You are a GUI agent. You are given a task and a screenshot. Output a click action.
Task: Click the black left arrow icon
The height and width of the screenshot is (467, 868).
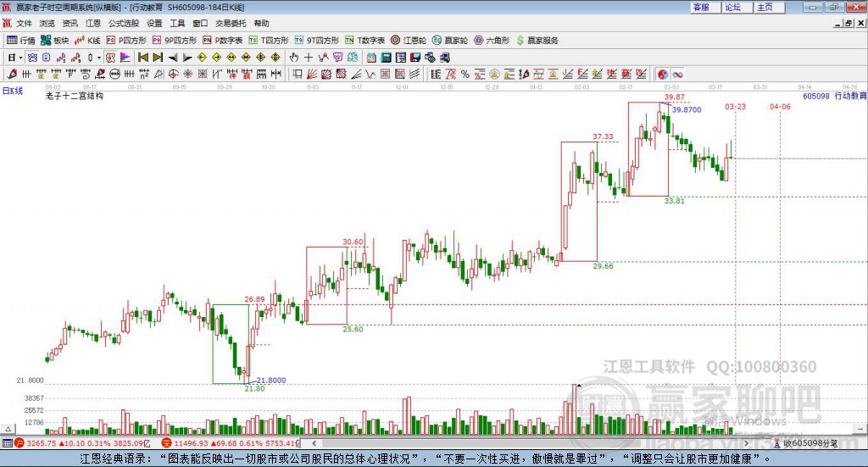click(173, 58)
